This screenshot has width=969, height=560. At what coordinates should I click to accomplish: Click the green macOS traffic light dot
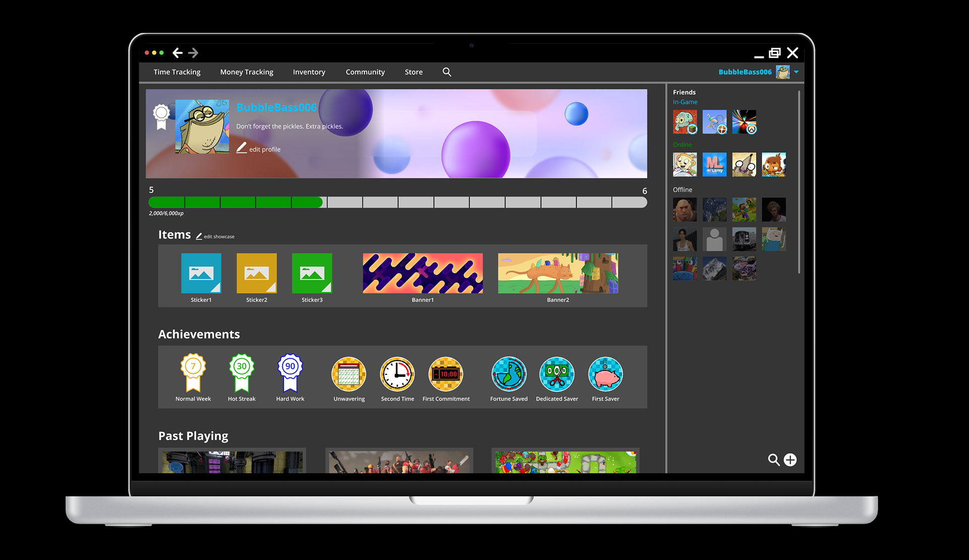pyautogui.click(x=161, y=53)
